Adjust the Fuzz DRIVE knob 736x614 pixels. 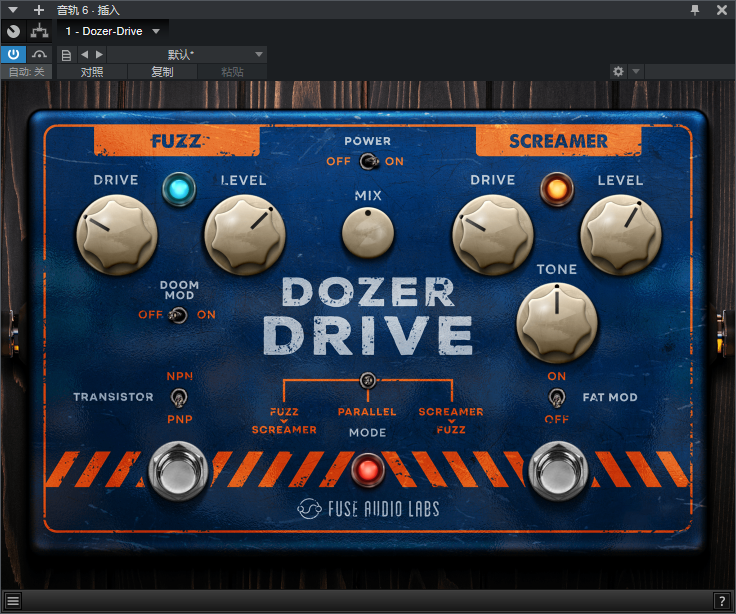[116, 234]
